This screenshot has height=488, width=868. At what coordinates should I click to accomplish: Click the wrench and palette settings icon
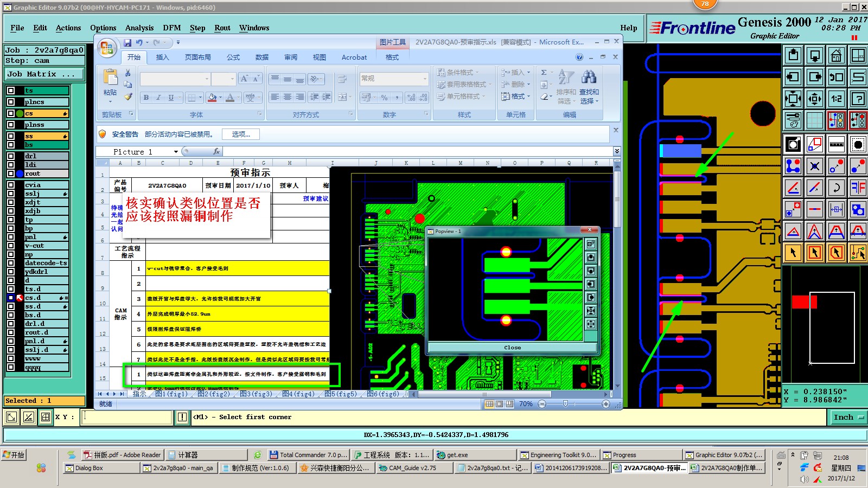pos(793,120)
